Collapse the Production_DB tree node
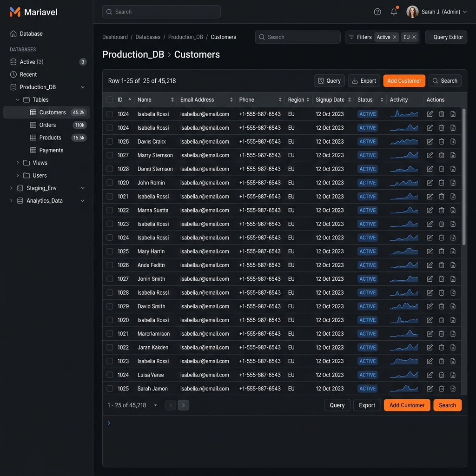476x476 pixels. click(x=83, y=87)
